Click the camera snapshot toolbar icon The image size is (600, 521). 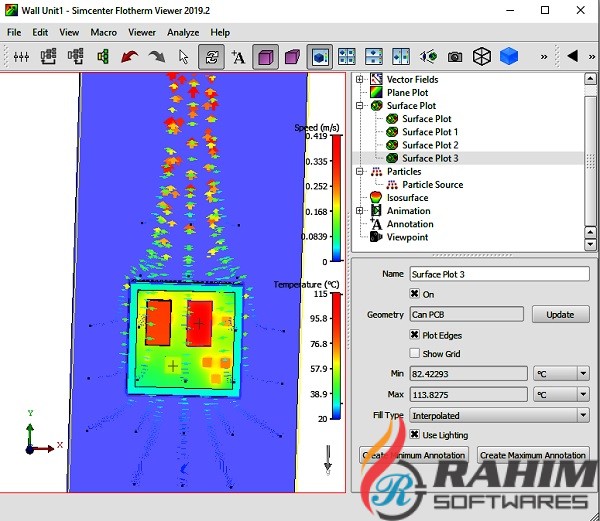[455, 57]
